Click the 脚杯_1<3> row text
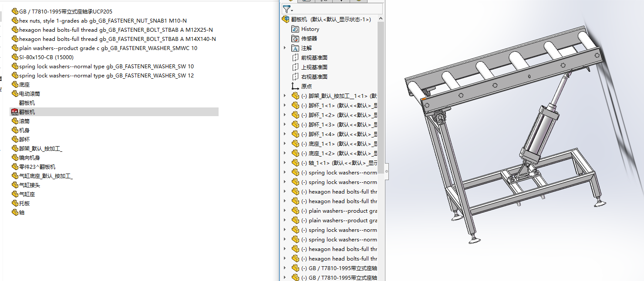 (x=339, y=125)
